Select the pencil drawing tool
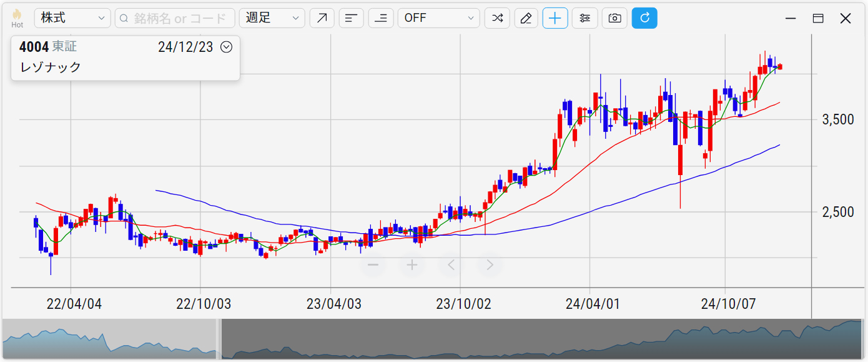The height and width of the screenshot is (362, 868). point(526,18)
